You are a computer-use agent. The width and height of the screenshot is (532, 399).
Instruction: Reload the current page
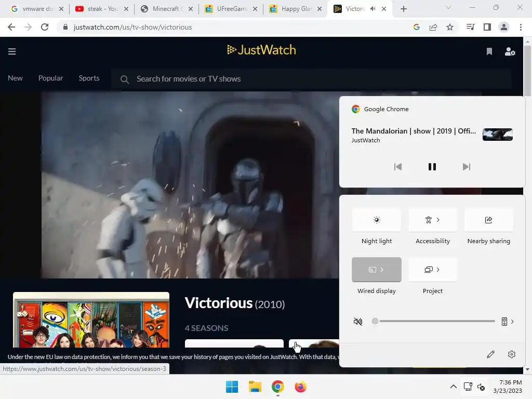click(x=45, y=27)
